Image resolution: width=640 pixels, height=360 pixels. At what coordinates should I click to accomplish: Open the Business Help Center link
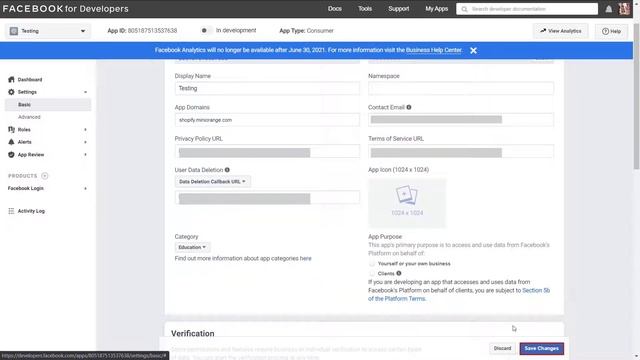(x=433, y=50)
